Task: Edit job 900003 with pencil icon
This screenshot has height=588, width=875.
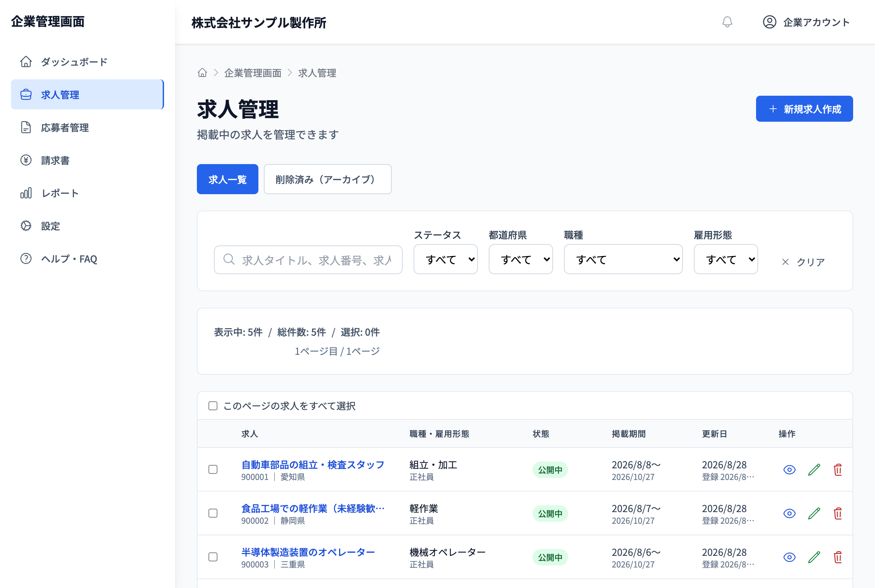Action: tap(814, 557)
